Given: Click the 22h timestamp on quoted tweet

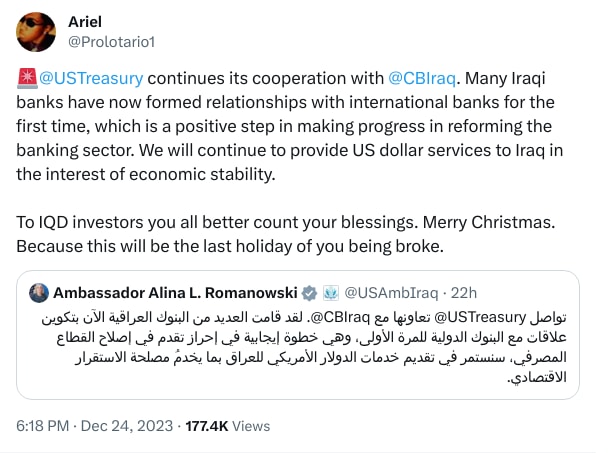Looking at the screenshot, I should tap(464, 293).
